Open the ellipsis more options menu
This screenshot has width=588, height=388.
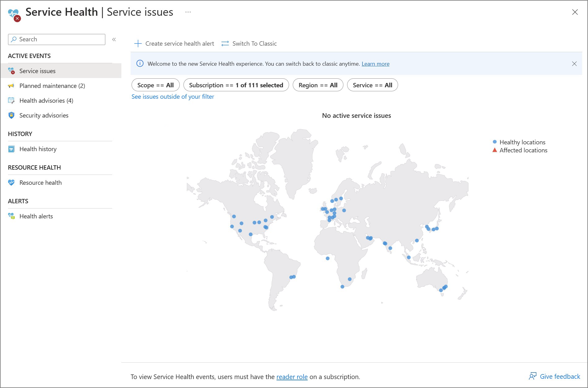188,12
